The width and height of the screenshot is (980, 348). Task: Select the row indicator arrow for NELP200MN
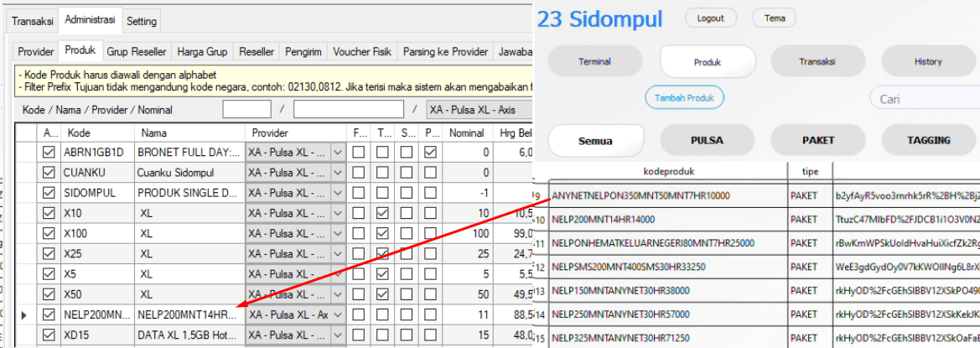click(x=23, y=315)
